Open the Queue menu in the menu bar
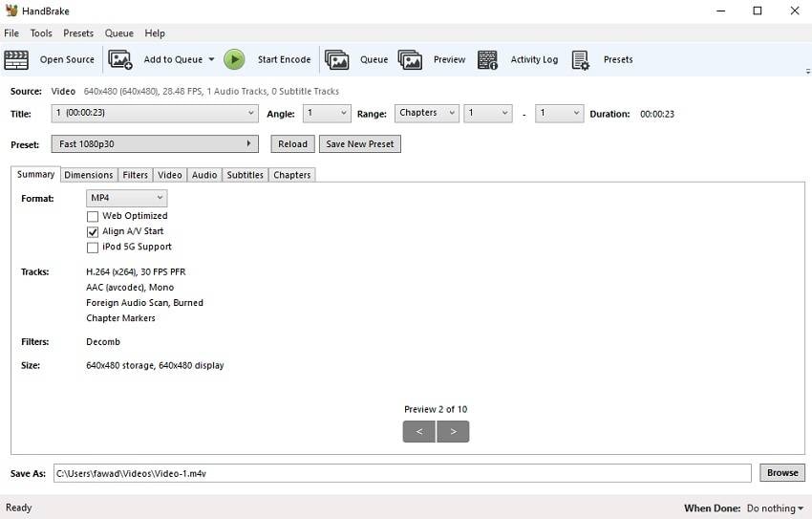812x519 pixels. pos(119,33)
